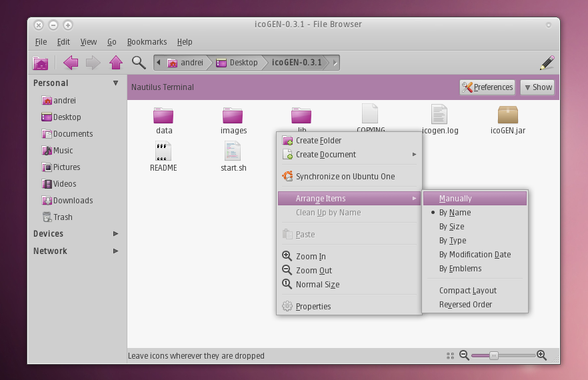Select the COPYING file icon
The height and width of the screenshot is (380, 588).
[370, 113]
